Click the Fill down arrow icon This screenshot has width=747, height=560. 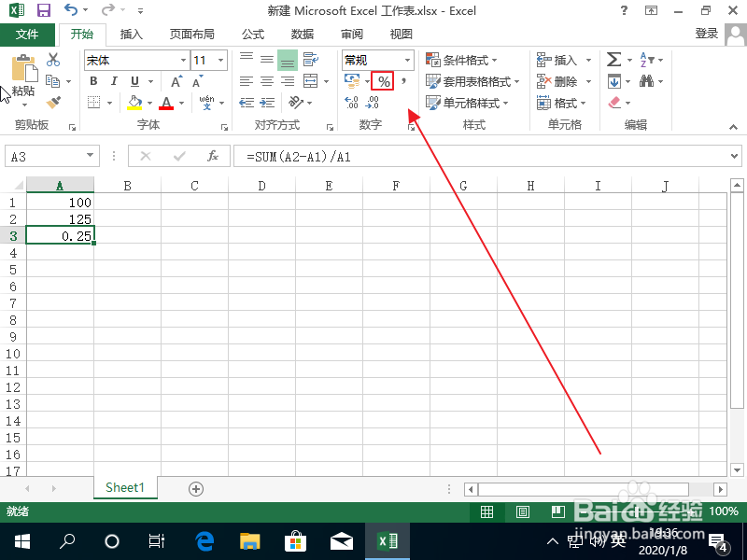point(614,81)
